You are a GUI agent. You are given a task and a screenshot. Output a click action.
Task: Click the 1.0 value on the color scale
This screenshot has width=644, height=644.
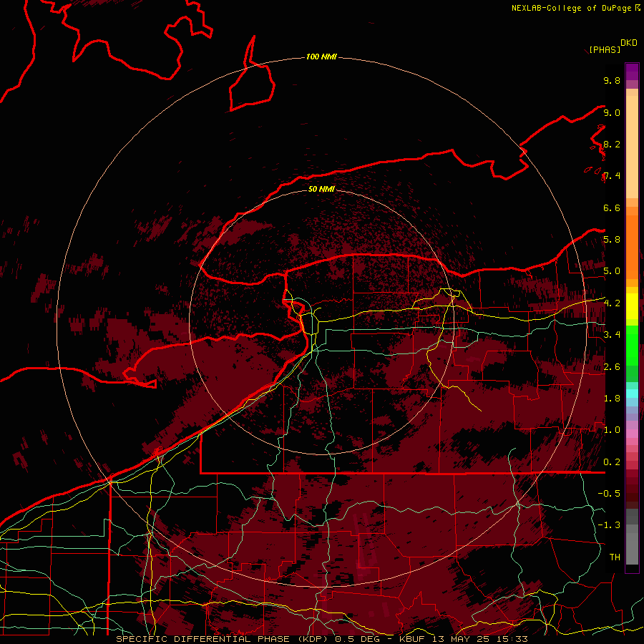[x=612, y=430]
